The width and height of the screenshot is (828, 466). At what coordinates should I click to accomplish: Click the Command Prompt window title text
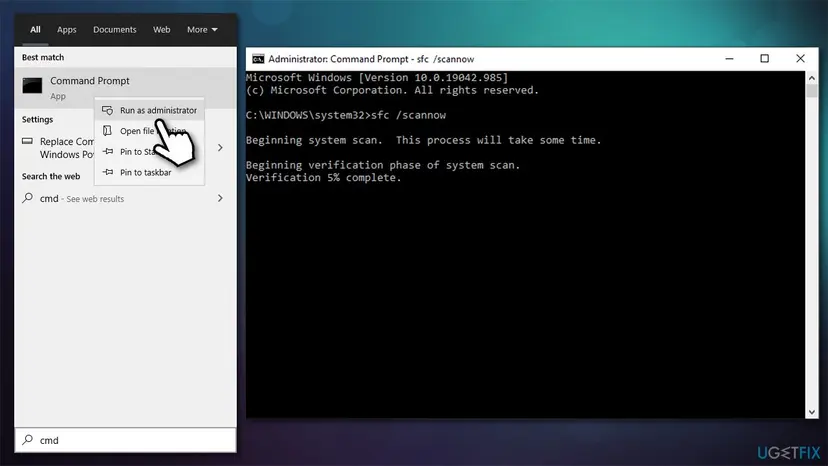point(371,59)
